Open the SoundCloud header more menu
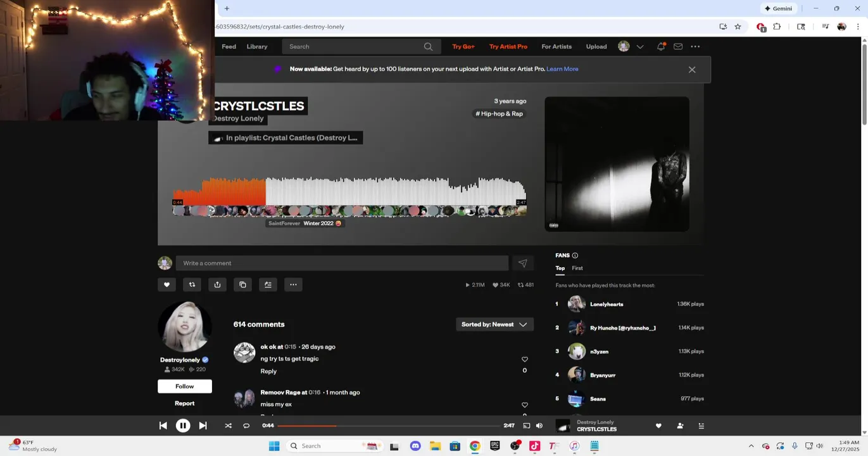This screenshot has width=868, height=456. pyautogui.click(x=695, y=46)
